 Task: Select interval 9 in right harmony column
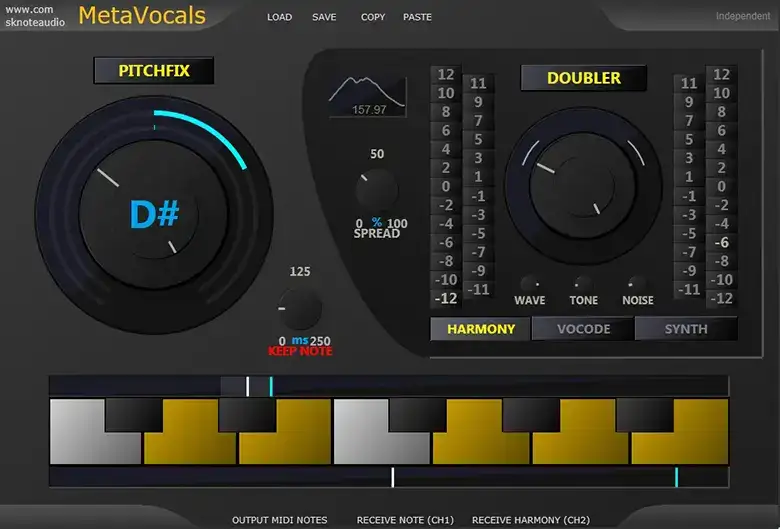(689, 102)
